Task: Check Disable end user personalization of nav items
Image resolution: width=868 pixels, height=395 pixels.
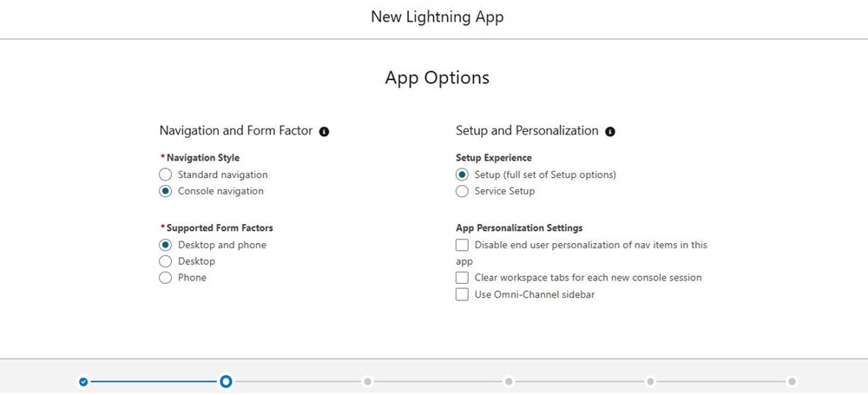Action: [462, 245]
